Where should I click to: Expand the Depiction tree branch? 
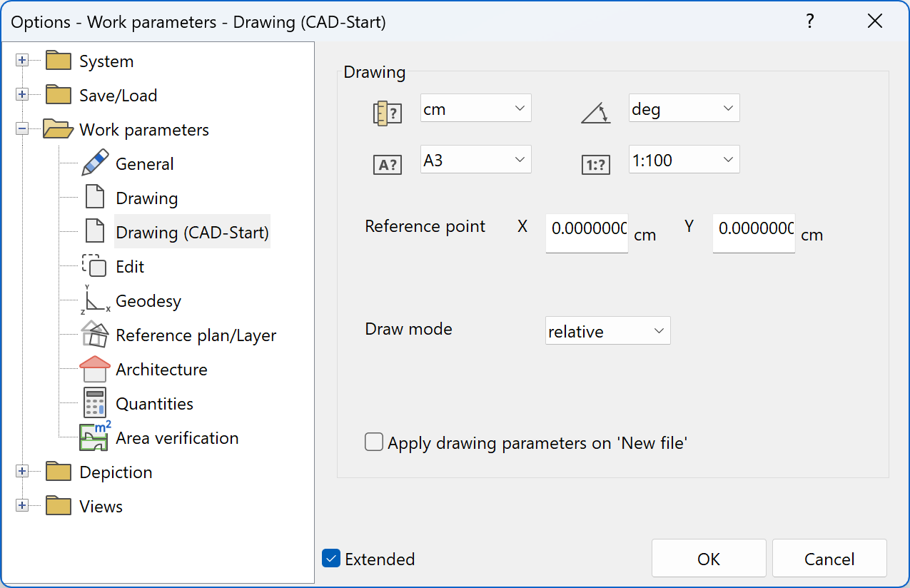22,472
